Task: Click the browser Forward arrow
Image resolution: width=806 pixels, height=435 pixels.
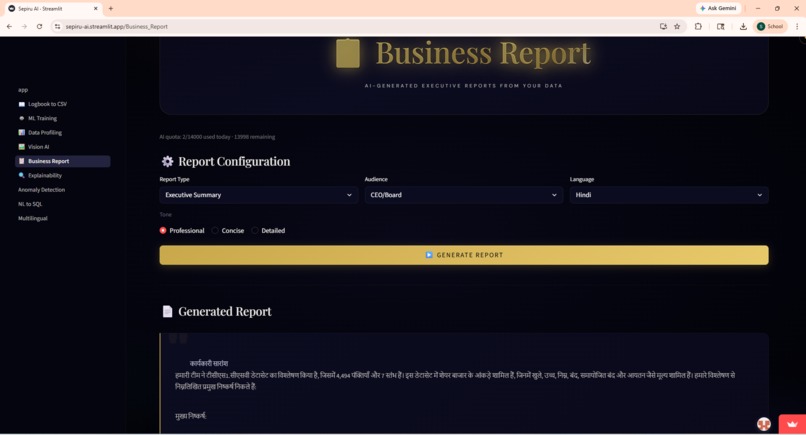Action: point(24,26)
